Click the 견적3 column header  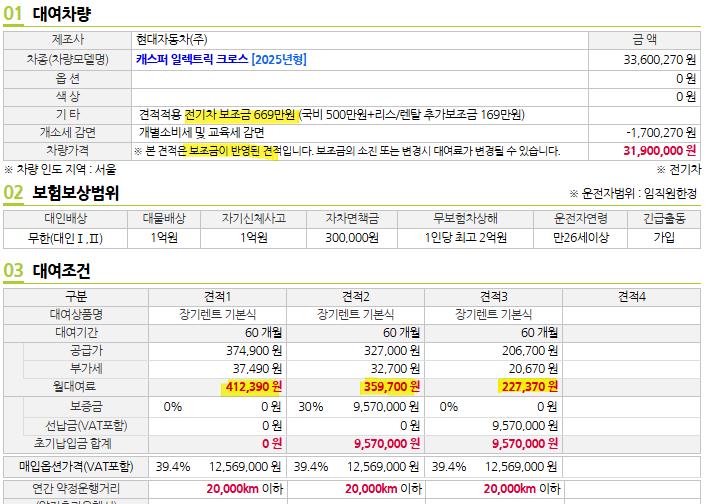[x=494, y=297]
